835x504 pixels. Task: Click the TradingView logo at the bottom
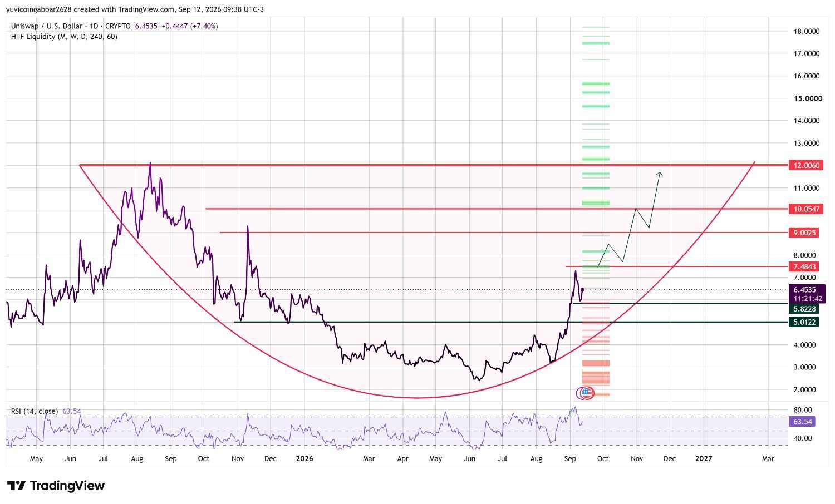56,486
